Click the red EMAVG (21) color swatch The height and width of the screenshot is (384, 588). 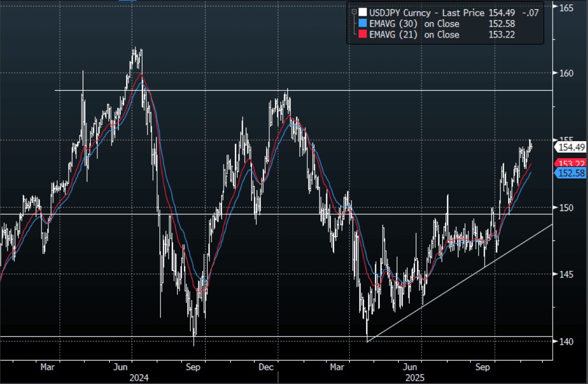coord(362,35)
